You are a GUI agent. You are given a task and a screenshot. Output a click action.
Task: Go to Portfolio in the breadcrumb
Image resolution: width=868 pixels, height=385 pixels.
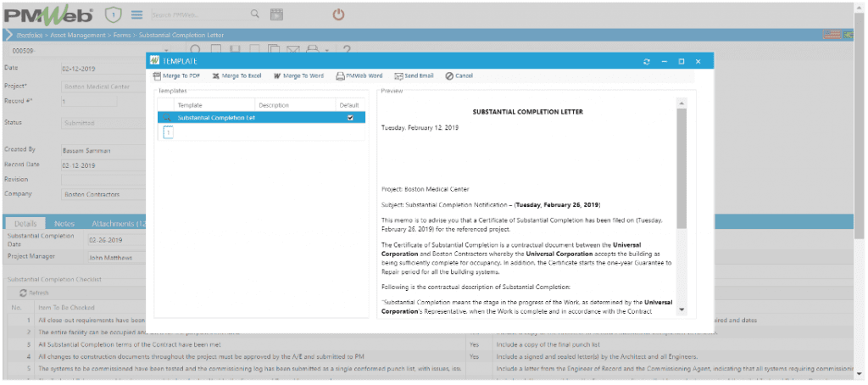coord(31,35)
